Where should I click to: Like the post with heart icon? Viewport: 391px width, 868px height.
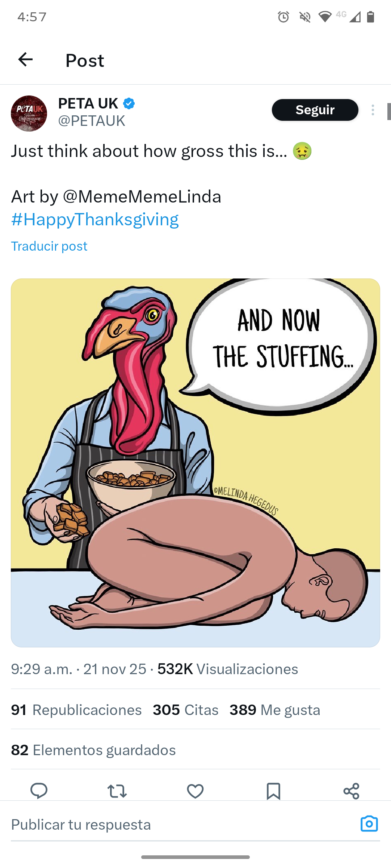point(195,791)
